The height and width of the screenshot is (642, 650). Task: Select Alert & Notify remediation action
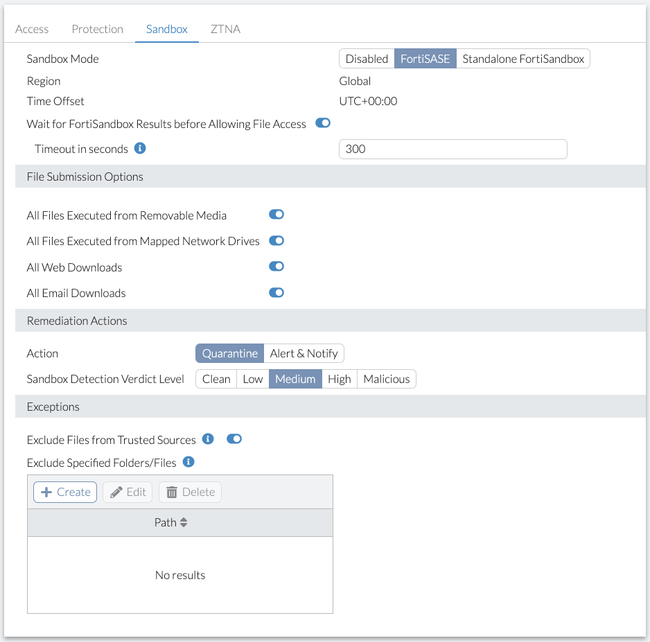click(304, 353)
